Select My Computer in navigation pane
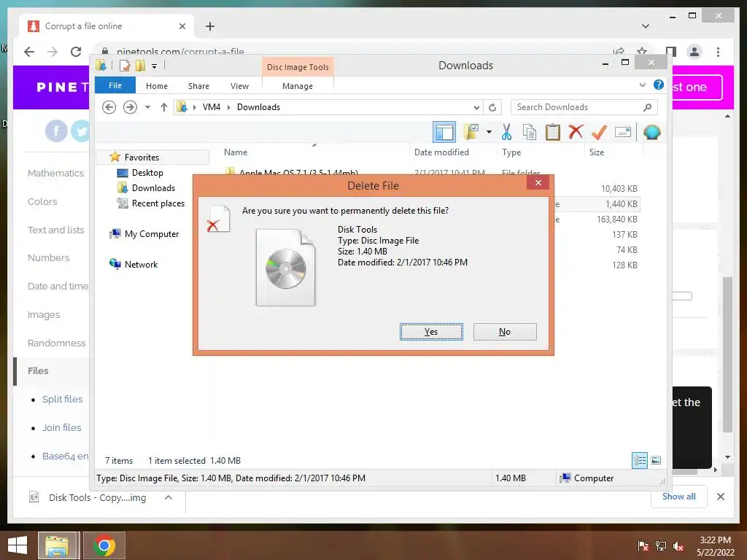747x560 pixels. 152,234
